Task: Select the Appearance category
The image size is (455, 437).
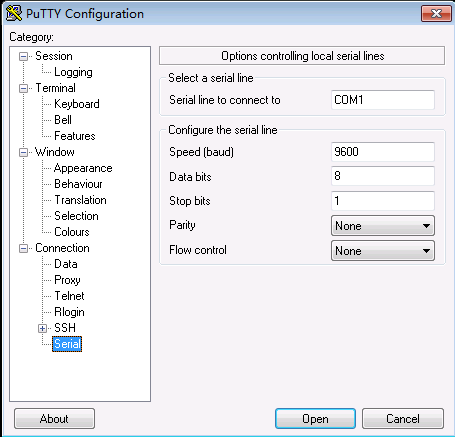Action: tap(83, 168)
